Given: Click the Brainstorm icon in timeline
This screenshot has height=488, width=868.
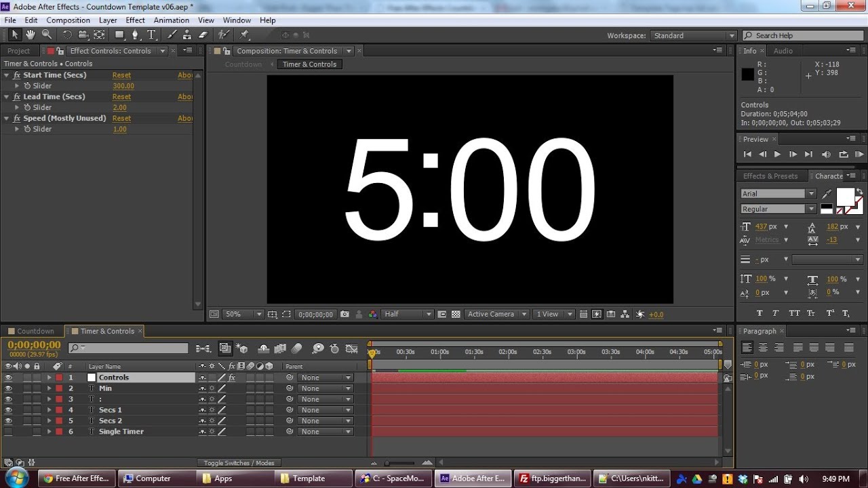Looking at the screenshot, I should click(317, 348).
